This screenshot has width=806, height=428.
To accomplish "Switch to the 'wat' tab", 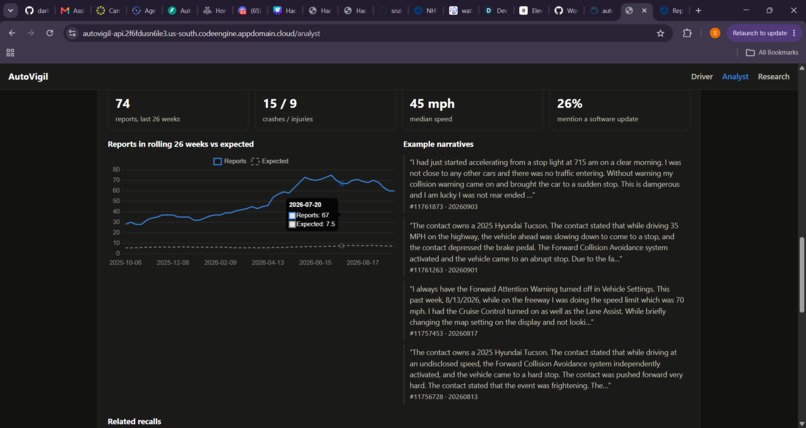I will [461, 10].
